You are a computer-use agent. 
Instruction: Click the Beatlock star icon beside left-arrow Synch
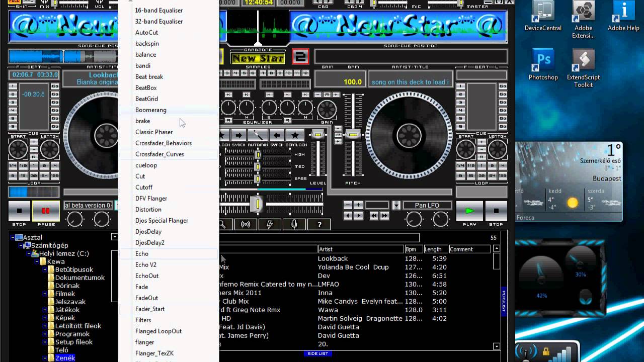pos(295,135)
